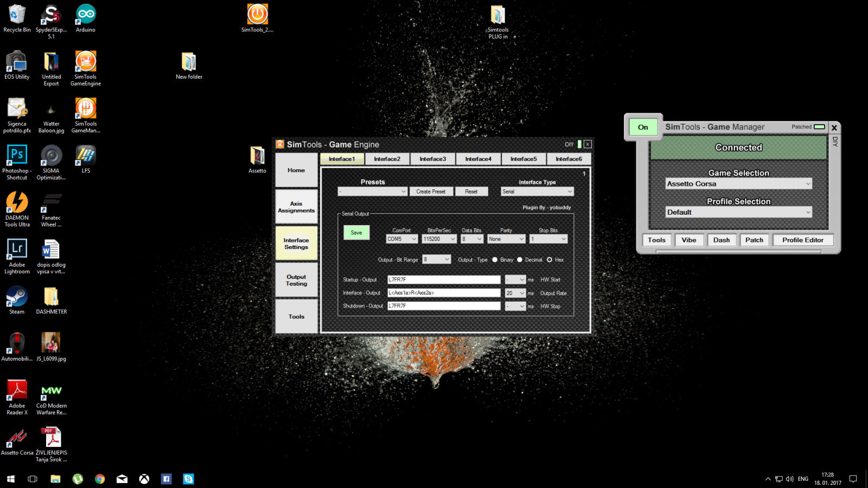Viewport: 868px width, 488px height.
Task: Expand the Presets dropdown
Action: tap(372, 191)
